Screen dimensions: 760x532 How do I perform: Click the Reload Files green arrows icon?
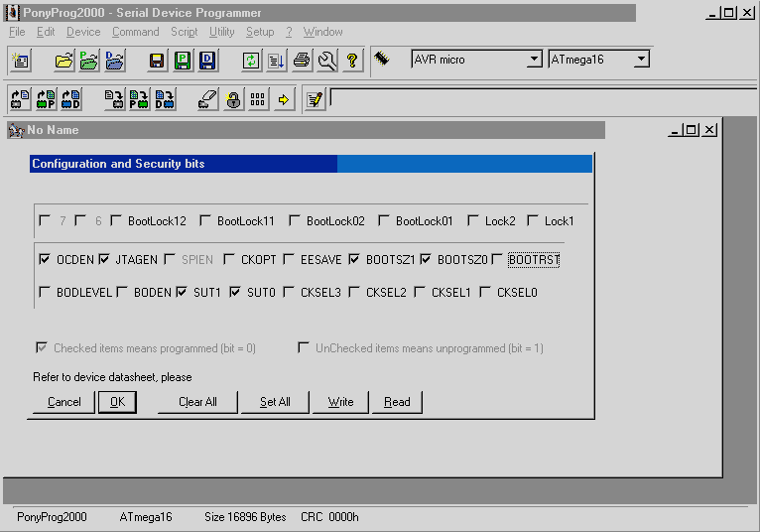[252, 61]
